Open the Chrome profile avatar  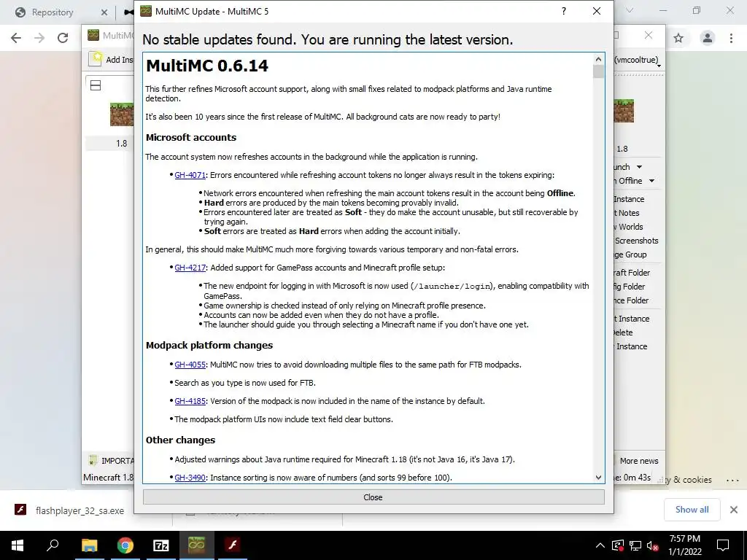(708, 38)
